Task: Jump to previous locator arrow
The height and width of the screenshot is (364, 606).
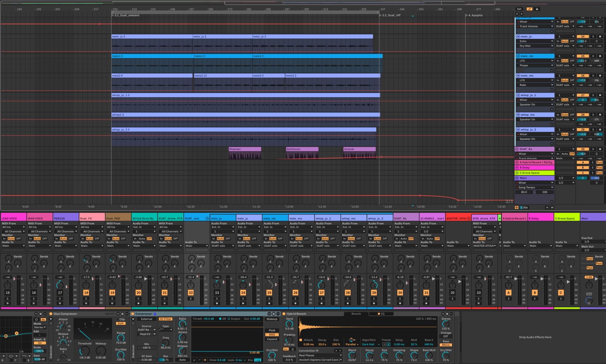Action: (x=517, y=14)
